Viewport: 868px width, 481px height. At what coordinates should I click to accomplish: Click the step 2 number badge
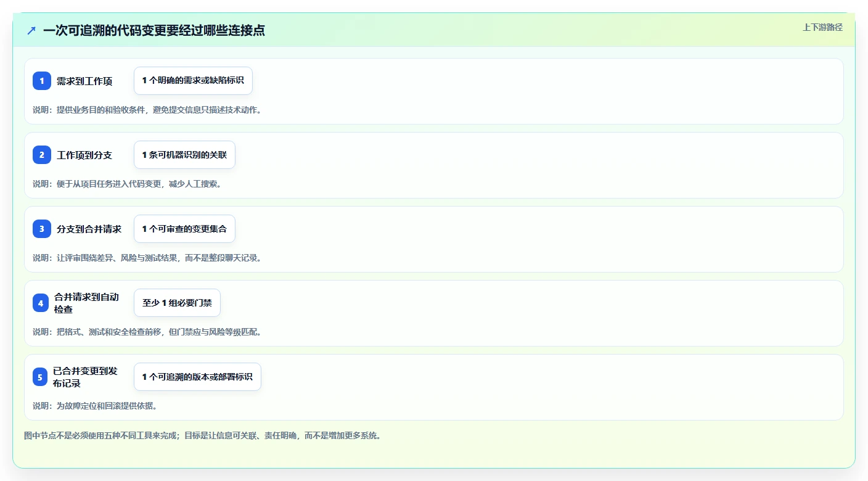(x=42, y=155)
